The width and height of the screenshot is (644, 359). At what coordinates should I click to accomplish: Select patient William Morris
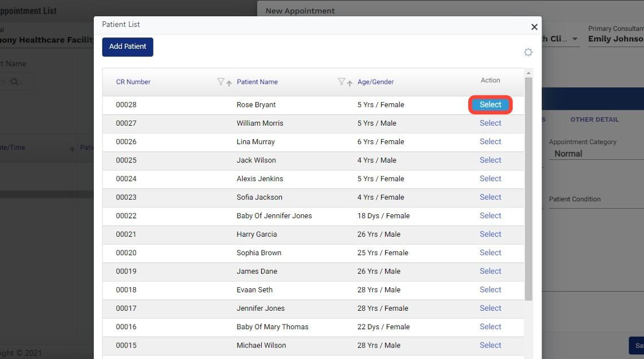pyautogui.click(x=490, y=123)
